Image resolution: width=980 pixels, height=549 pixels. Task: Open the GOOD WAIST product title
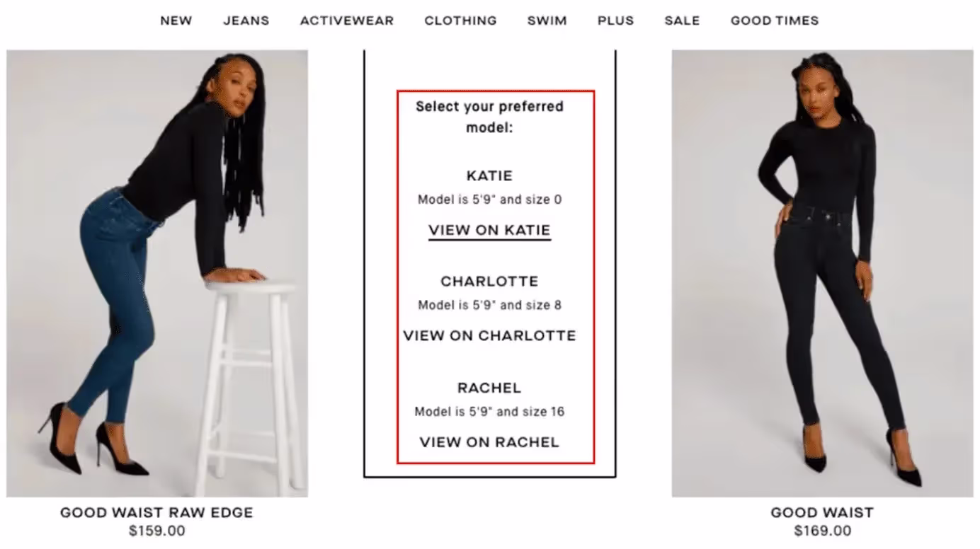822,512
